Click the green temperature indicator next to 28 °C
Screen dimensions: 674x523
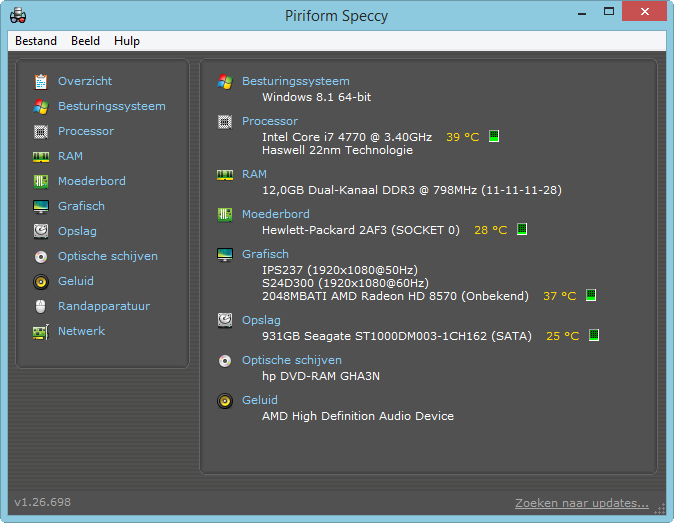522,229
